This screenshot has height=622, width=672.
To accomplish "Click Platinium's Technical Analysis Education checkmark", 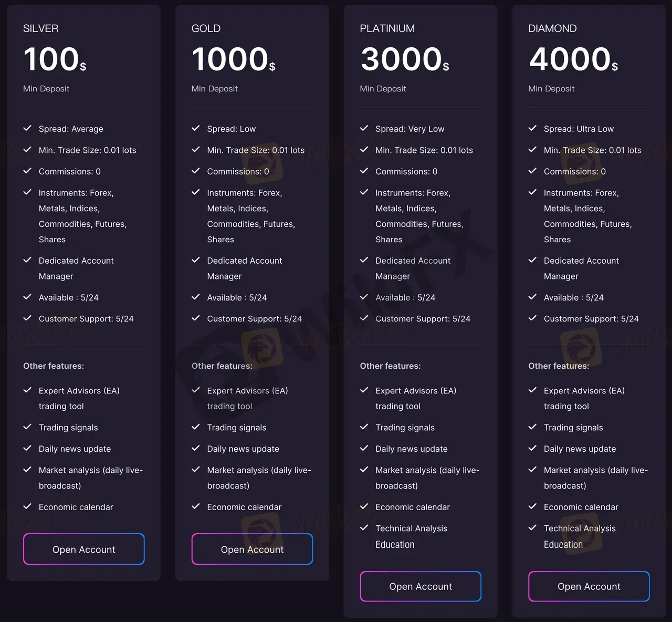I will coord(364,527).
